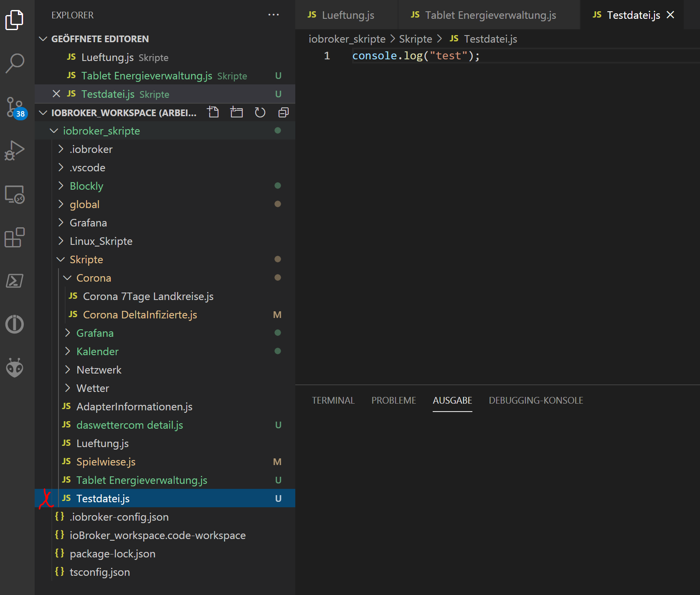Open the Search view
This screenshot has height=595, width=700.
pyautogui.click(x=15, y=64)
